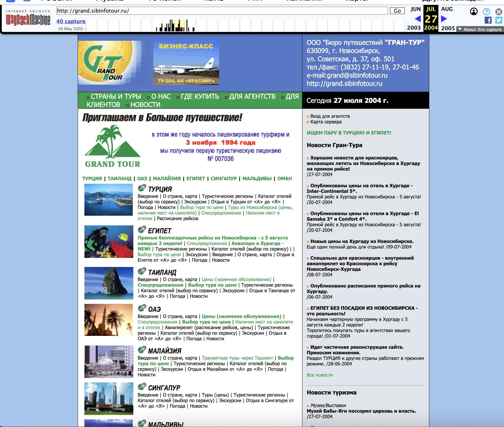Select AUG month in capture navigator
The height and width of the screenshot is (427, 504).
447,9
